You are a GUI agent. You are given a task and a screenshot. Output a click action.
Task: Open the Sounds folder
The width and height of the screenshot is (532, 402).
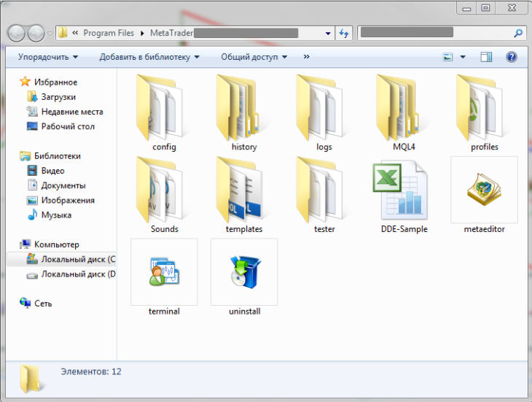[x=164, y=195]
